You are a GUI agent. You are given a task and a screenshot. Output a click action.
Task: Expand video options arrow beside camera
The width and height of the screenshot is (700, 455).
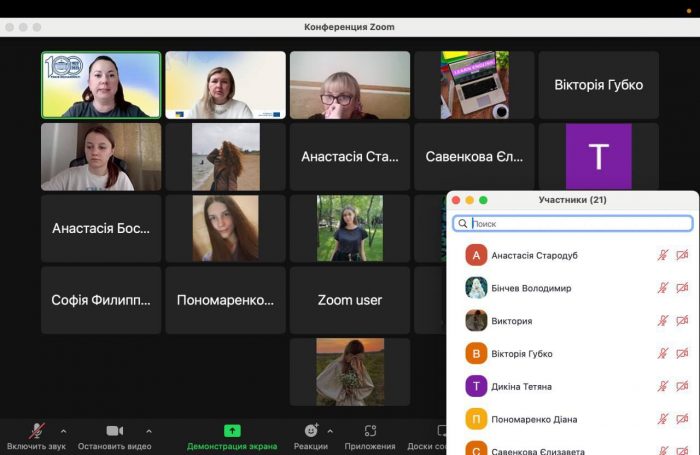(149, 431)
